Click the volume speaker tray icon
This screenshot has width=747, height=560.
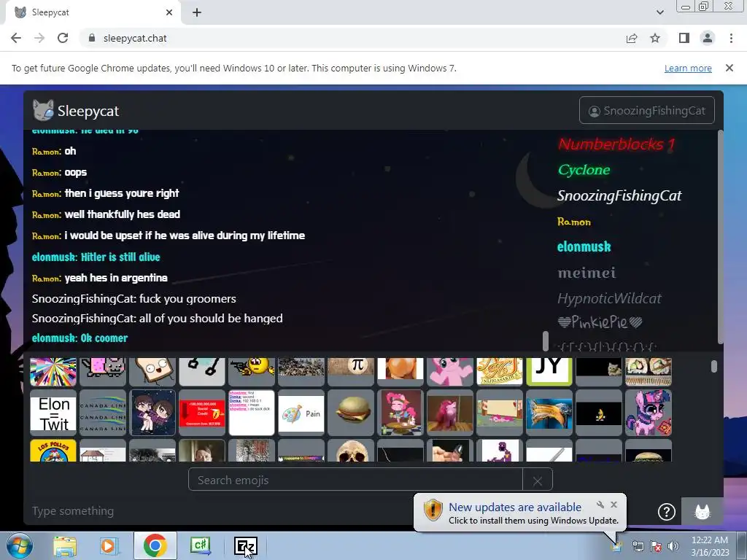673,546
